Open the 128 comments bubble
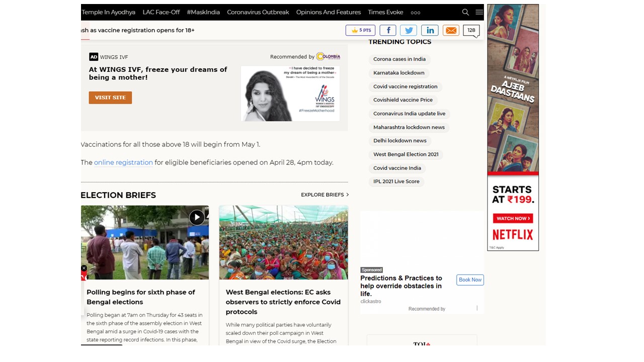 (x=471, y=31)
